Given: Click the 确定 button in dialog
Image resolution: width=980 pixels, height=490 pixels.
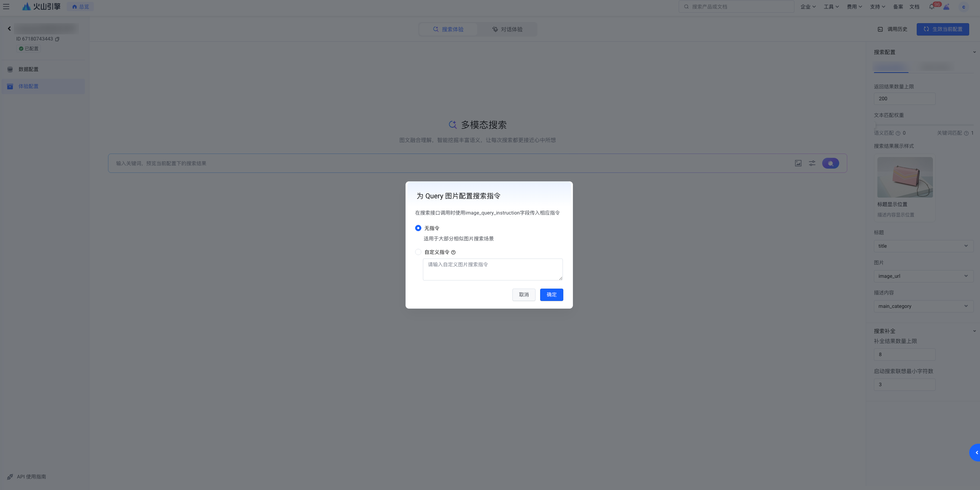Looking at the screenshot, I should pos(551,294).
